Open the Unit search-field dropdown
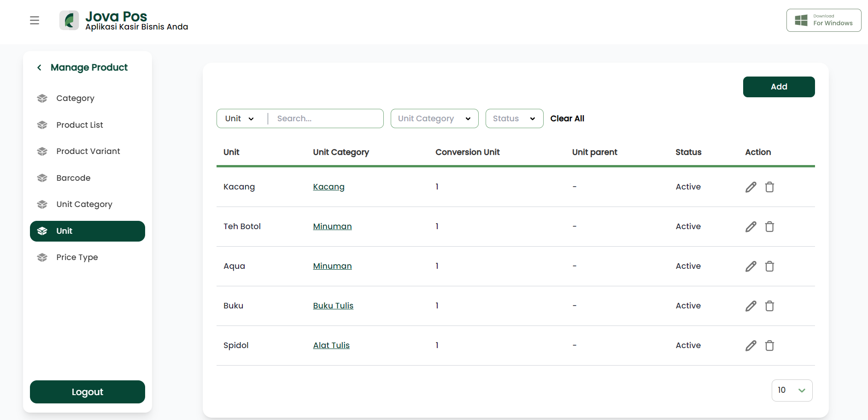Image resolution: width=868 pixels, height=420 pixels. click(240, 118)
